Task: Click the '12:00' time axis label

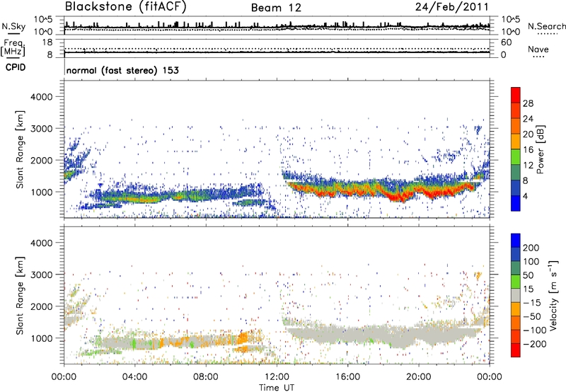Action: [277, 377]
